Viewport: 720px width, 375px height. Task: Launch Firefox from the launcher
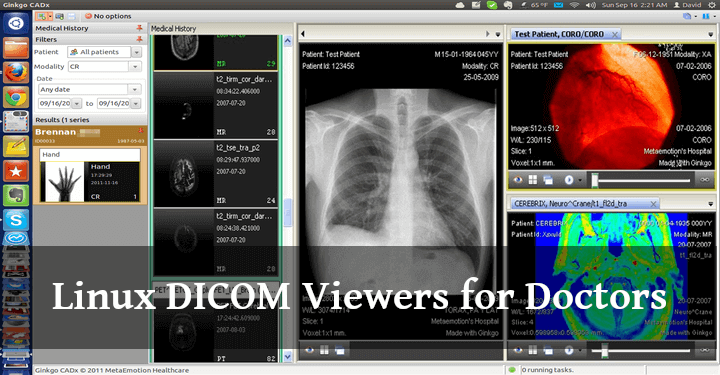point(16,73)
